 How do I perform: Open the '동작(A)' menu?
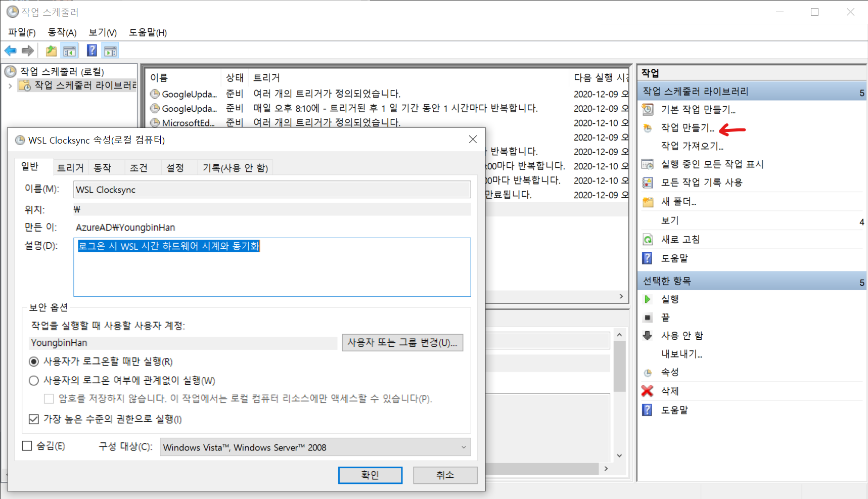click(62, 32)
